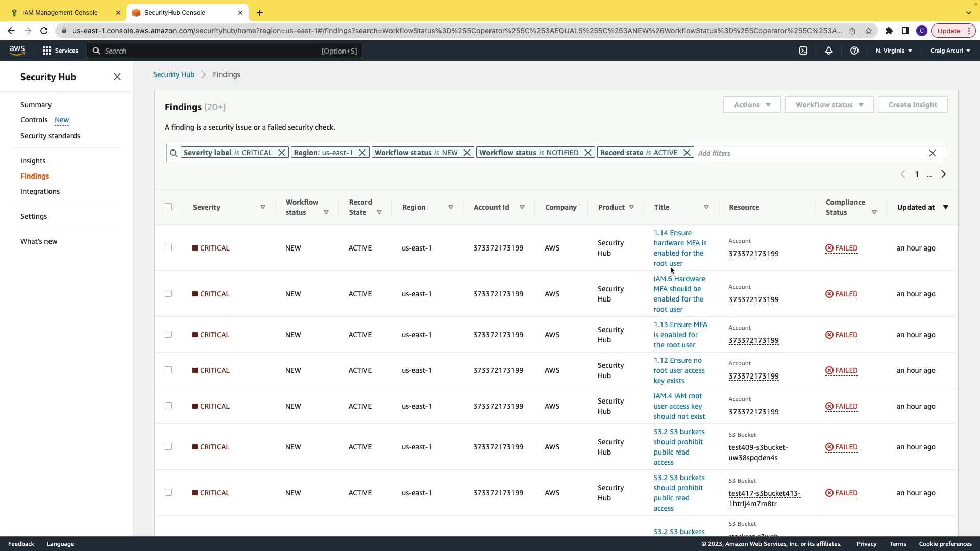Close the Security Hub side panel
This screenshot has width=980, height=551.
(117, 77)
